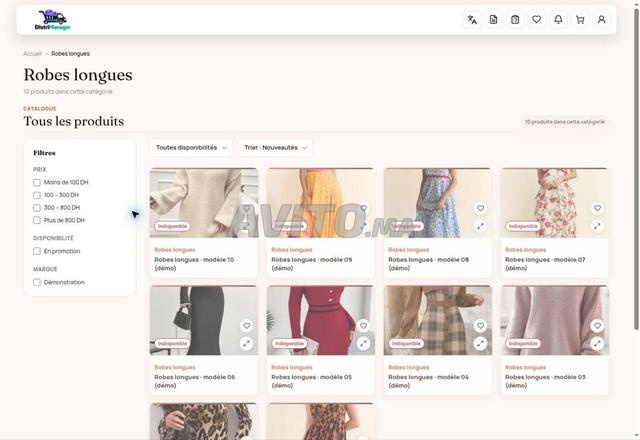640x440 pixels.
Task: Open Robes longues - modèle 05 title
Action: (x=311, y=381)
